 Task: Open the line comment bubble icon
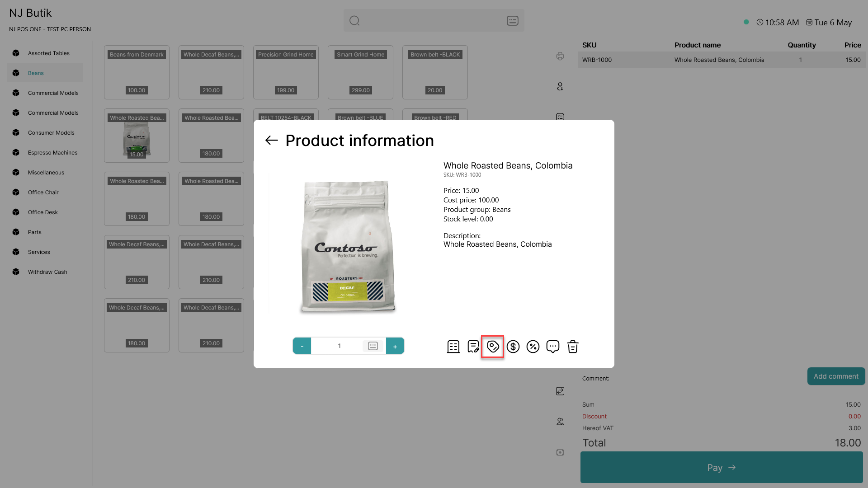(x=552, y=347)
